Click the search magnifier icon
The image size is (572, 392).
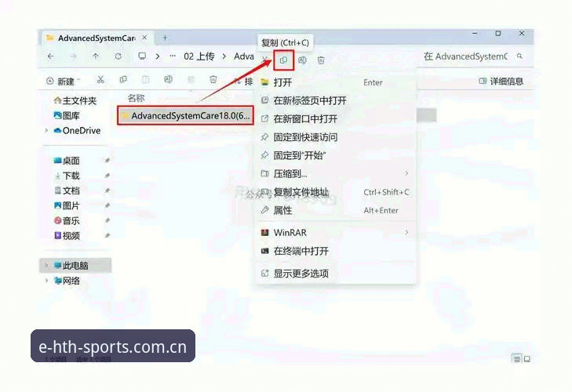point(519,56)
